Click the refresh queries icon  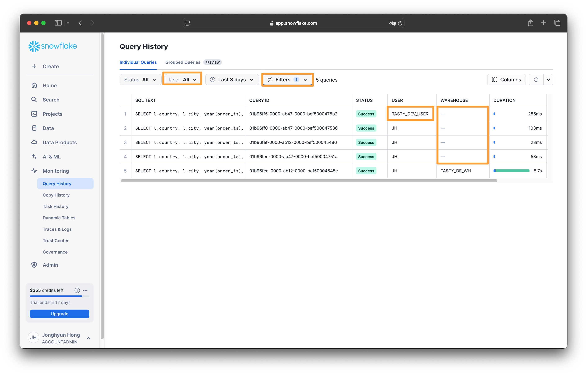536,80
